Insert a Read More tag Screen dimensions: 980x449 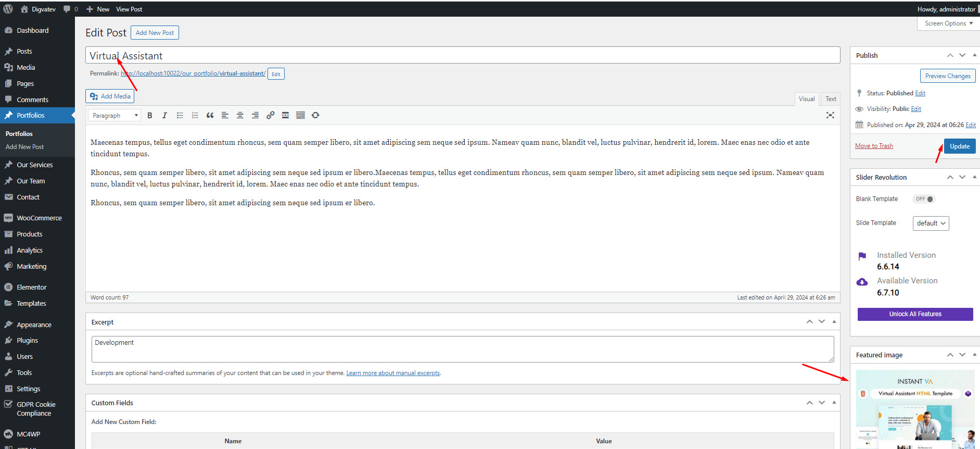coord(285,115)
